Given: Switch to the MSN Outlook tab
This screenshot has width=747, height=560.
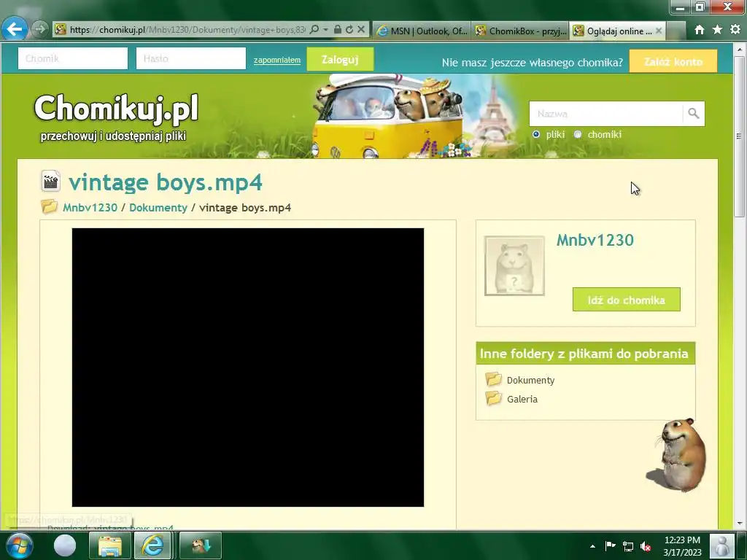Looking at the screenshot, I should 422,31.
